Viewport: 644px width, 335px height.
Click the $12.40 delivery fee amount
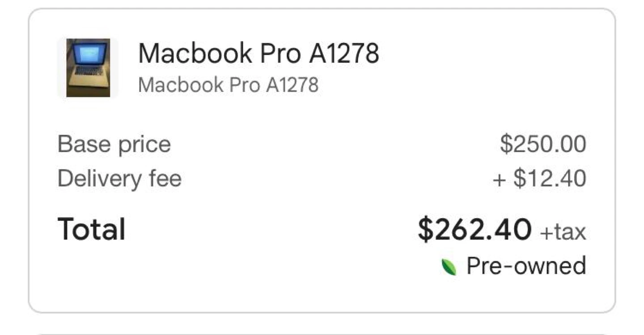point(550,178)
